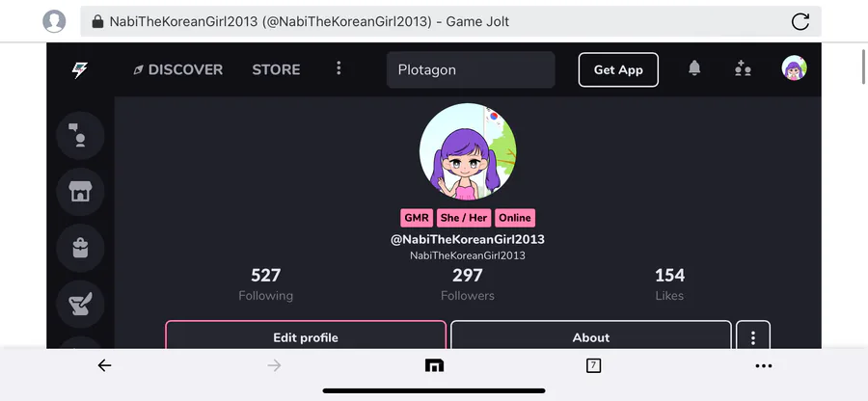Open browser three-dot menu at bottom
This screenshot has height=401, width=868.
point(764,365)
